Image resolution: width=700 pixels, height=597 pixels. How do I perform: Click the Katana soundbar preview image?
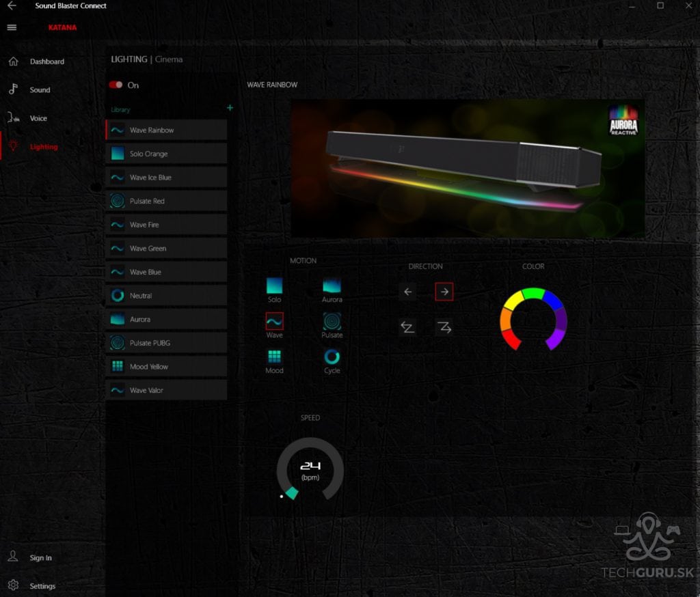(x=468, y=169)
